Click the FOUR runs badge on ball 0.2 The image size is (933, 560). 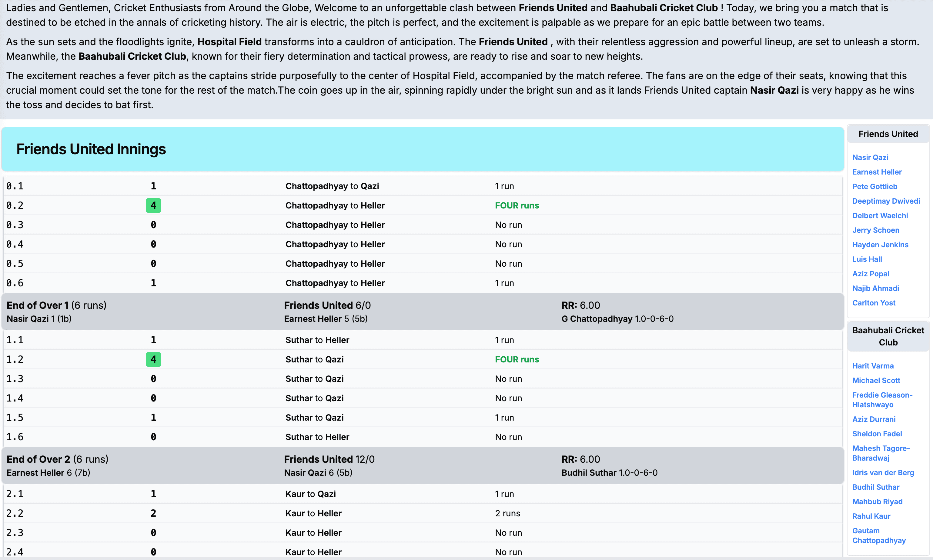point(153,205)
